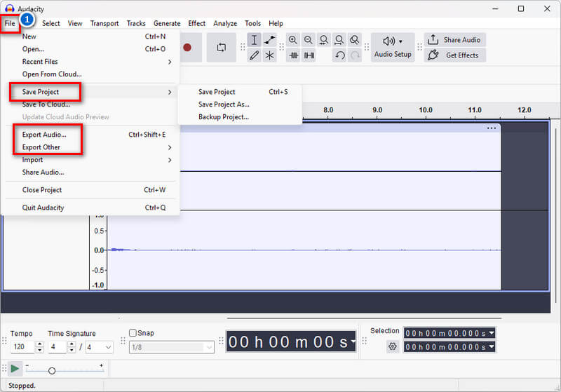
Task: Click the Tempo input field
Action: (x=23, y=347)
